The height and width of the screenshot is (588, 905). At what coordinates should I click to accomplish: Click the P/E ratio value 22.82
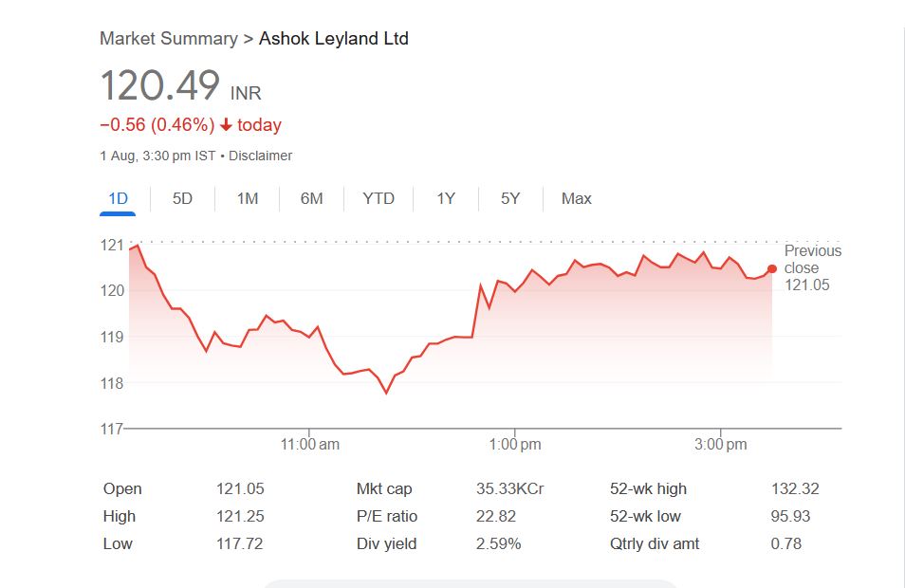[x=495, y=517]
